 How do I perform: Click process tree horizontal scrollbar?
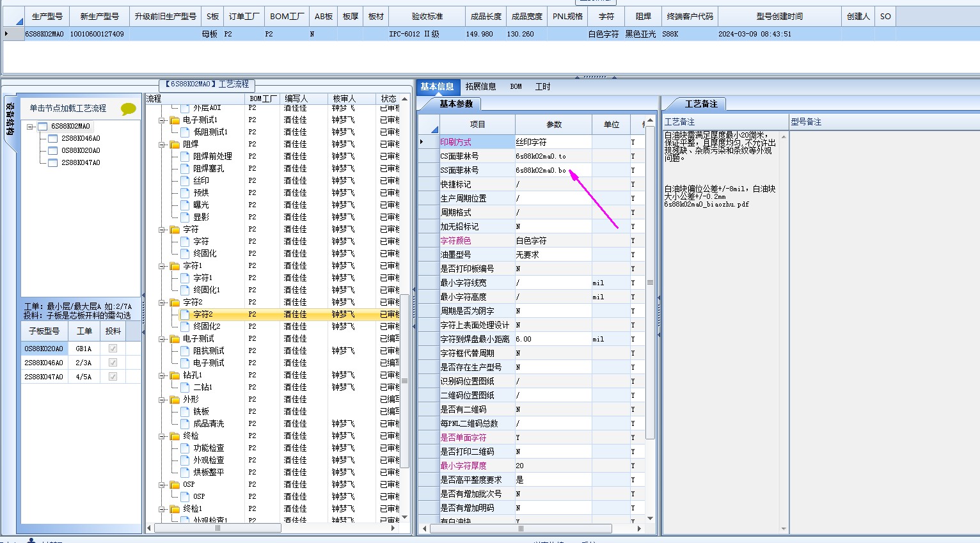[x=217, y=528]
